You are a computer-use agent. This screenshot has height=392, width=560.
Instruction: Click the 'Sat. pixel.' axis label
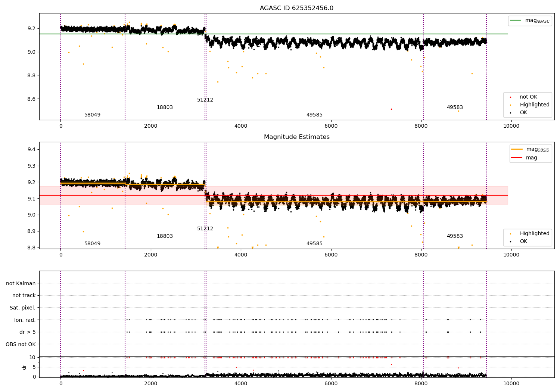(22, 308)
